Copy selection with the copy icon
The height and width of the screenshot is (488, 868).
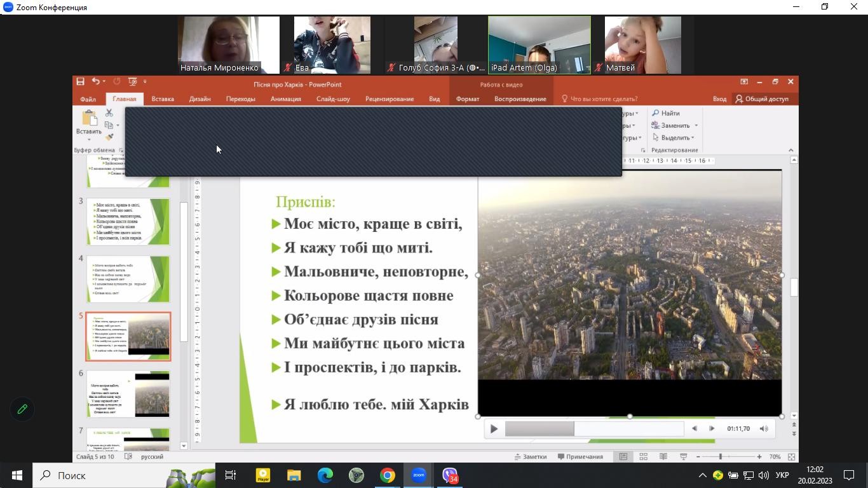tap(109, 125)
